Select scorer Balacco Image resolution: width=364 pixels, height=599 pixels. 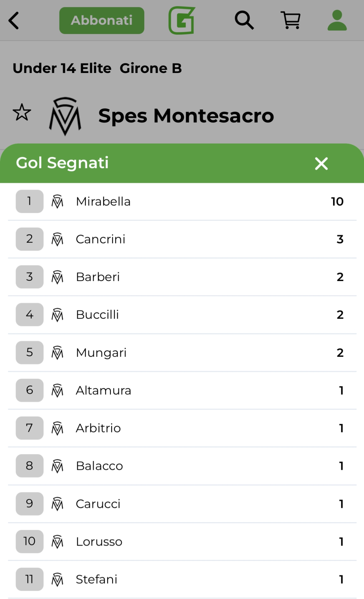pos(99,466)
